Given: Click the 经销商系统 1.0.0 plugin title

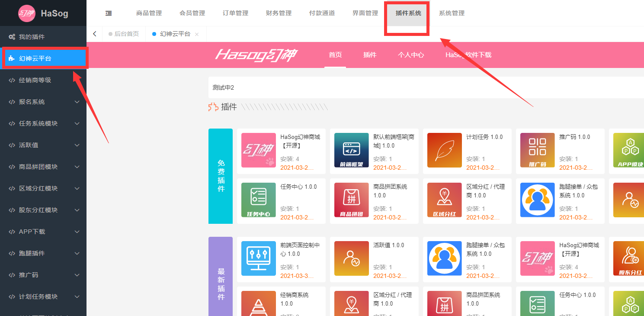Looking at the screenshot, I should click(295, 299).
